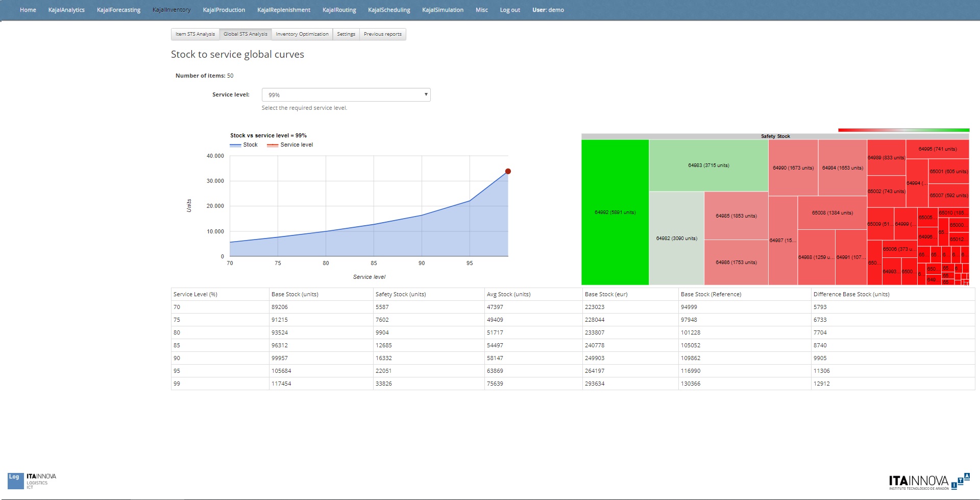The width and height of the screenshot is (980, 500).
Task: Select treemap tile 64992 (5891 units)
Action: [615, 212]
